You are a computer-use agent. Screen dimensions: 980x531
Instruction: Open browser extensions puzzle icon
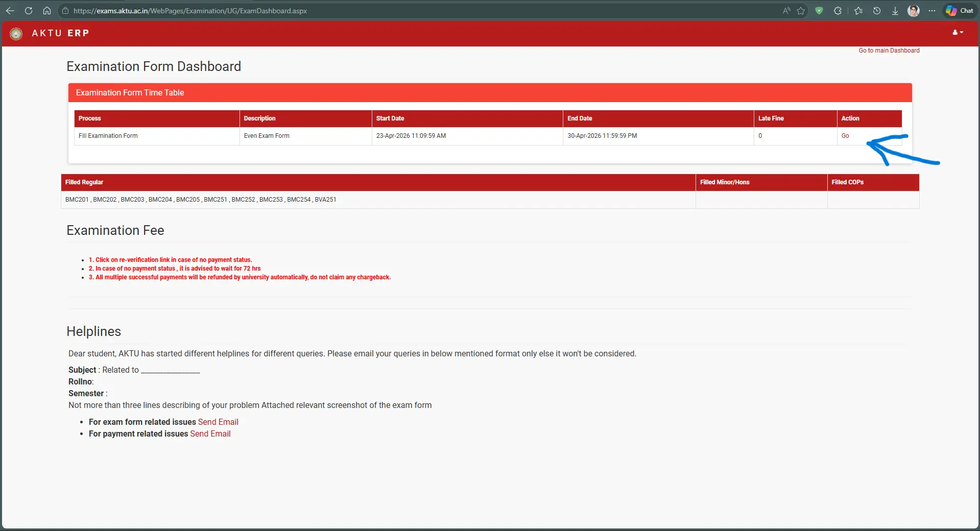838,11
